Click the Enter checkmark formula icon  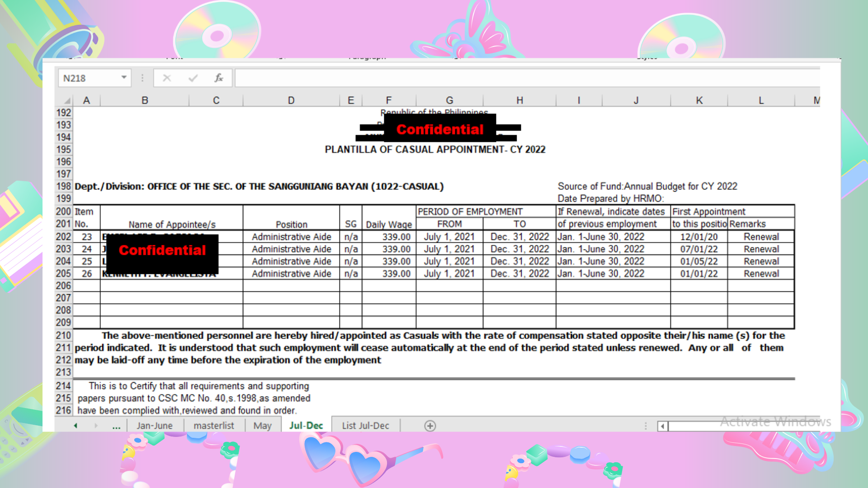pyautogui.click(x=193, y=78)
